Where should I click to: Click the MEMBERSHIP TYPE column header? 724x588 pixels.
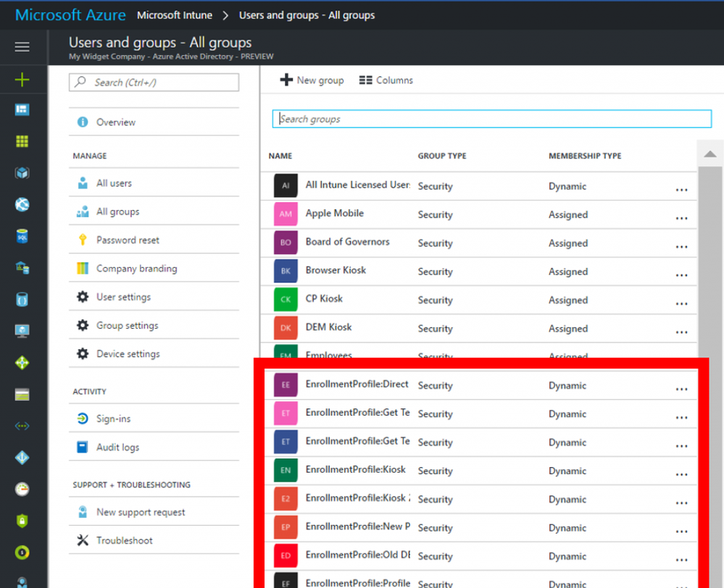585,156
